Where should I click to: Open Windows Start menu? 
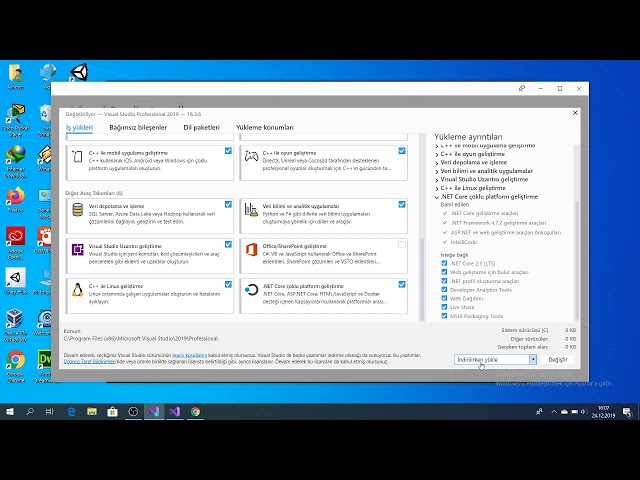pyautogui.click(x=10, y=412)
